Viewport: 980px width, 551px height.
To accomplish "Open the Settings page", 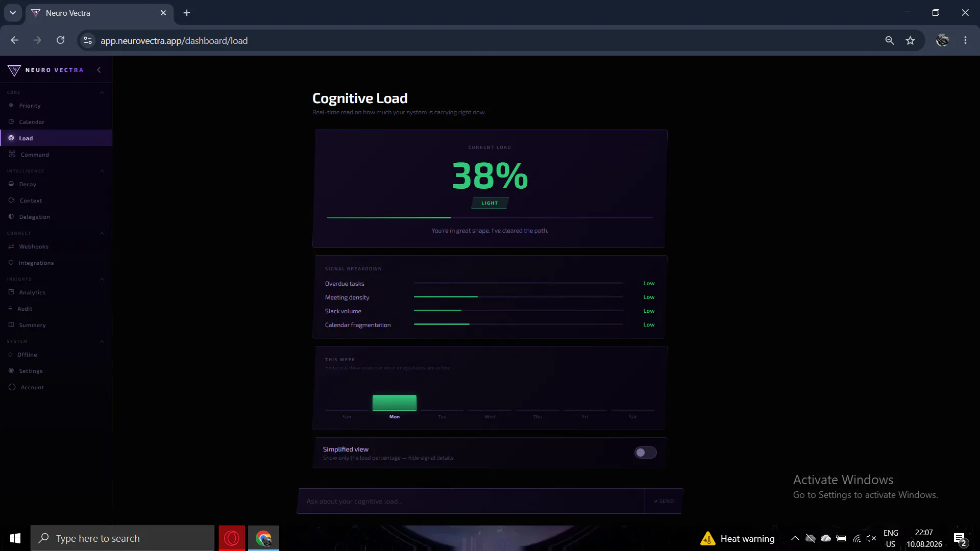I will click(56, 371).
